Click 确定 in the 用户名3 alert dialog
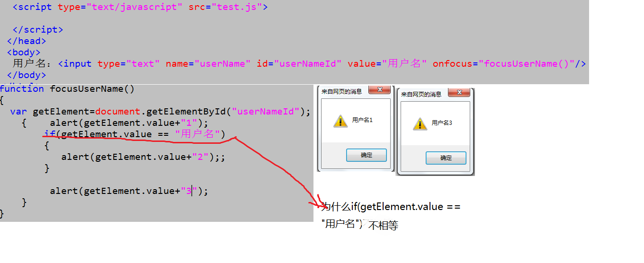The height and width of the screenshot is (263, 644). tap(446, 158)
